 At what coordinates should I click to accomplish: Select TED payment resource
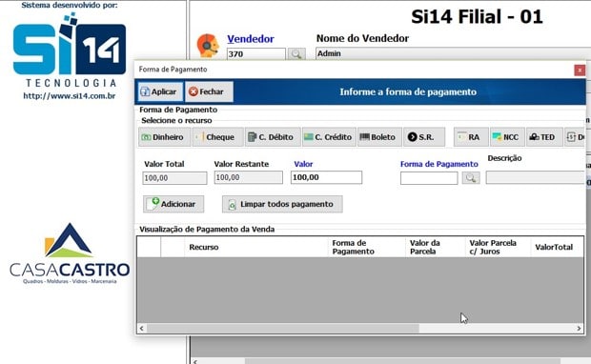coord(544,137)
